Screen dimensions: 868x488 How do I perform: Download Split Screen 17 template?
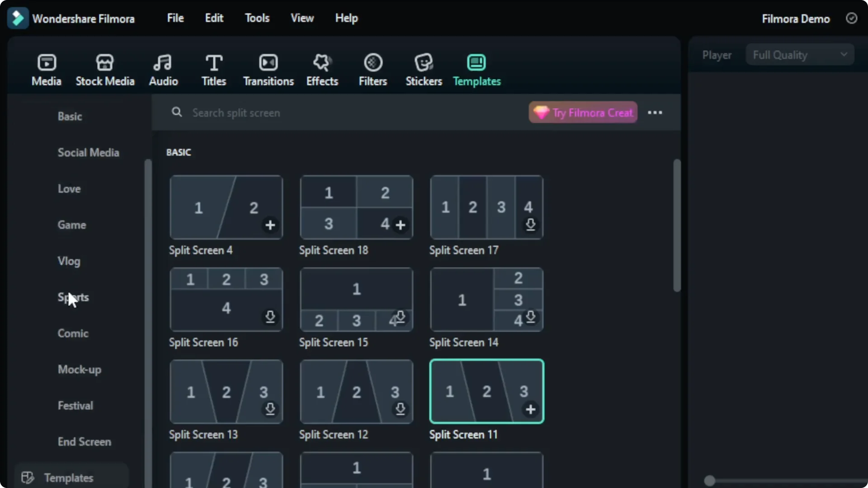(531, 225)
